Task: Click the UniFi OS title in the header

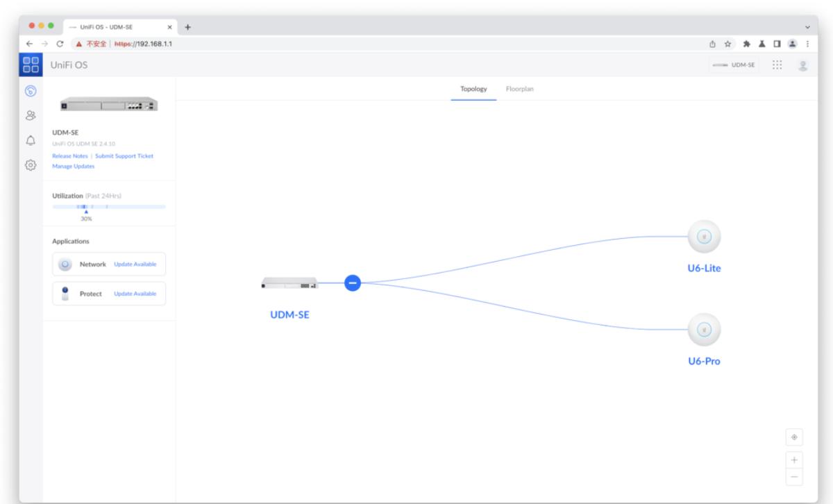Action: pos(68,65)
